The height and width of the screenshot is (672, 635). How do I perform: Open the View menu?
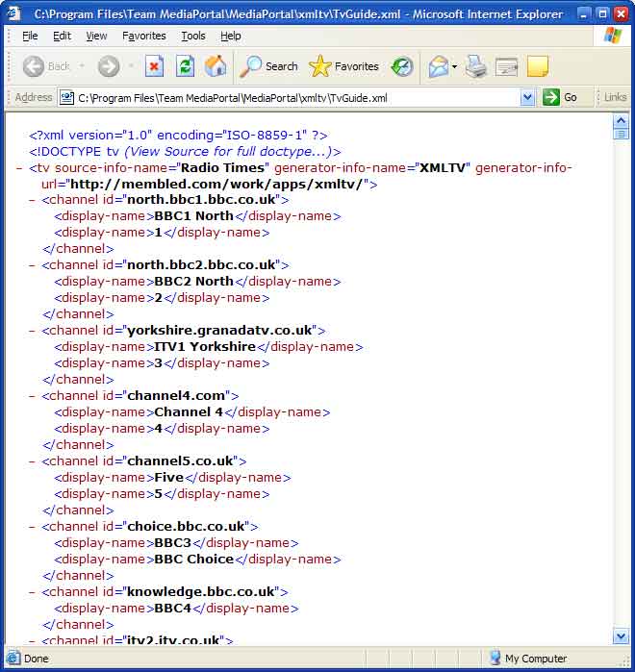[x=96, y=36]
